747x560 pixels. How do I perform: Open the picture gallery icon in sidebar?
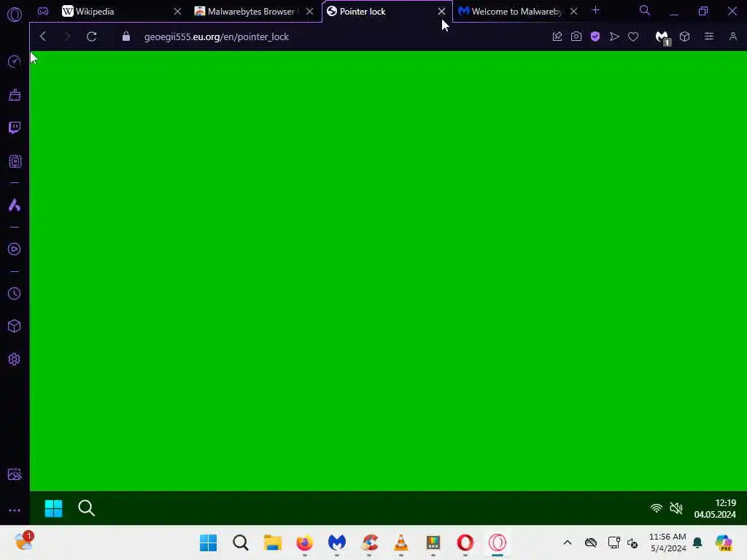click(15, 474)
